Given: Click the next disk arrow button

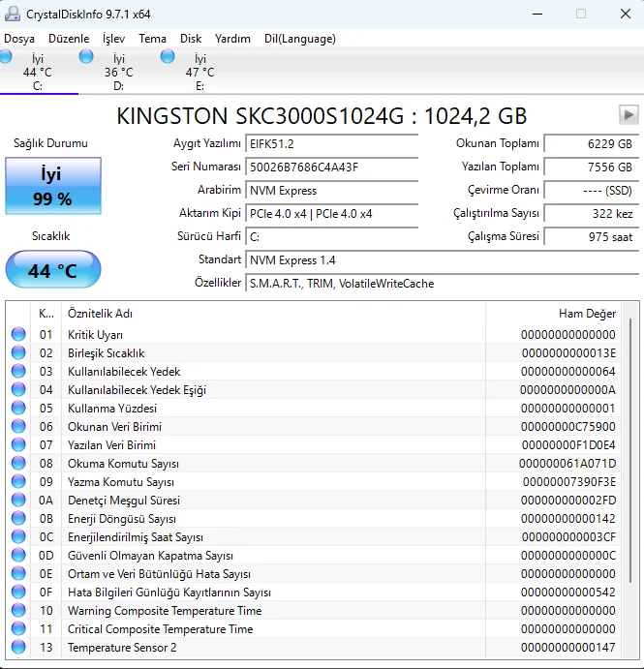Looking at the screenshot, I should tap(629, 115).
